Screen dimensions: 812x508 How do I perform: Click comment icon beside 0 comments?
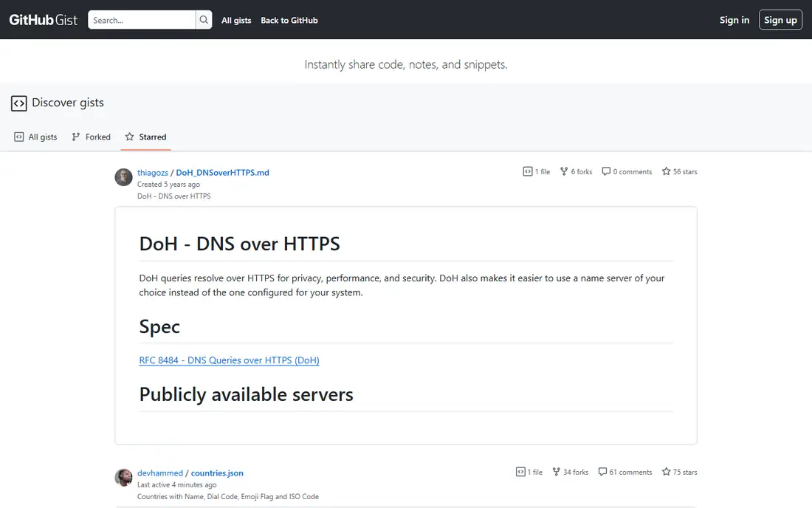pyautogui.click(x=606, y=171)
